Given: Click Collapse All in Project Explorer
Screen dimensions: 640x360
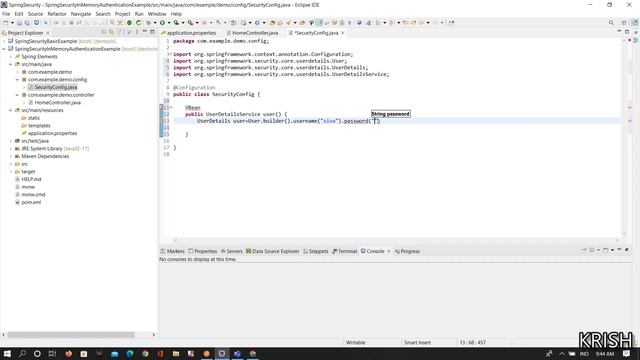Looking at the screenshot, I should 104,32.
